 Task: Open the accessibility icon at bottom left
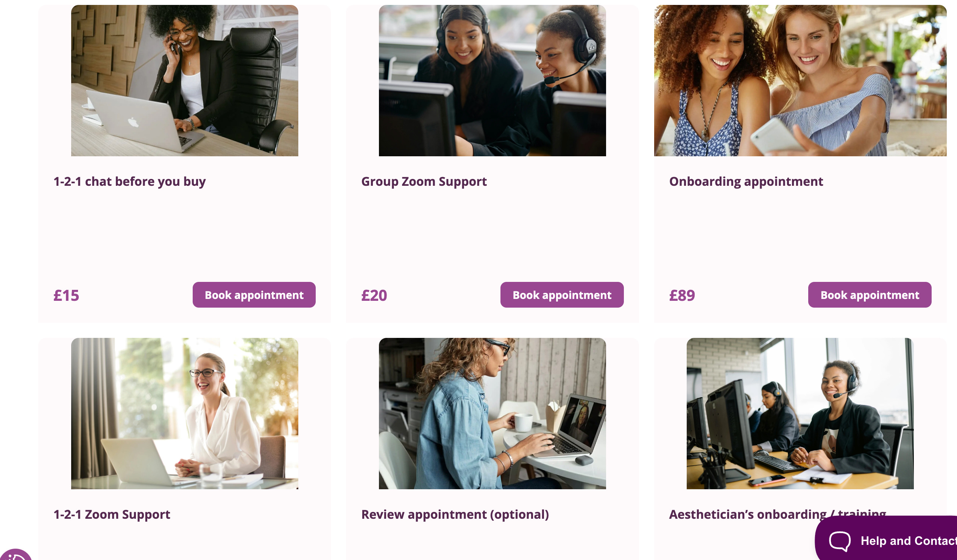click(15, 555)
